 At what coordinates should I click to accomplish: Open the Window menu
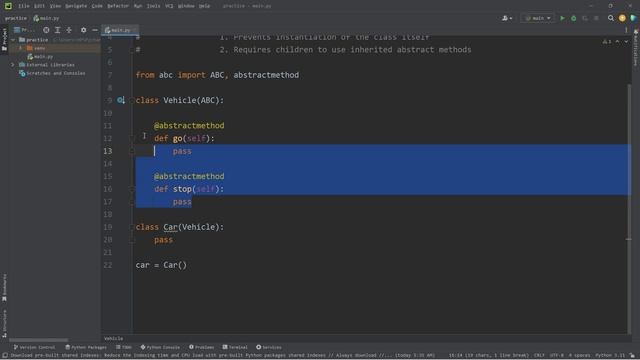coord(186,6)
